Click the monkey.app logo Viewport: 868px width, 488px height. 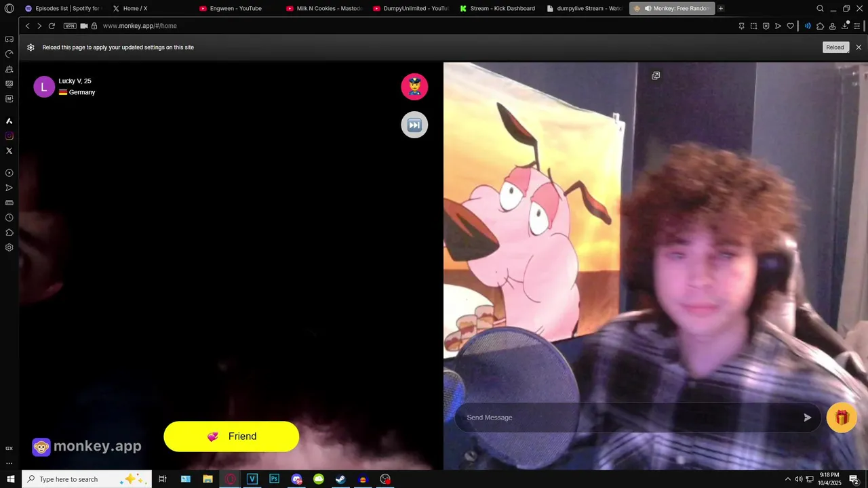pyautogui.click(x=87, y=446)
